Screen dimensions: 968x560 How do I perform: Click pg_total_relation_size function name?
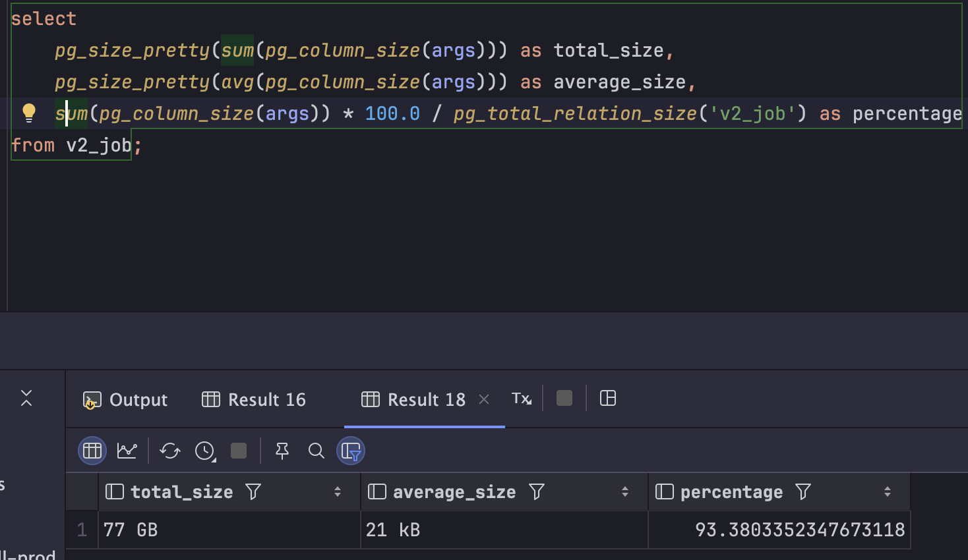pyautogui.click(x=575, y=113)
